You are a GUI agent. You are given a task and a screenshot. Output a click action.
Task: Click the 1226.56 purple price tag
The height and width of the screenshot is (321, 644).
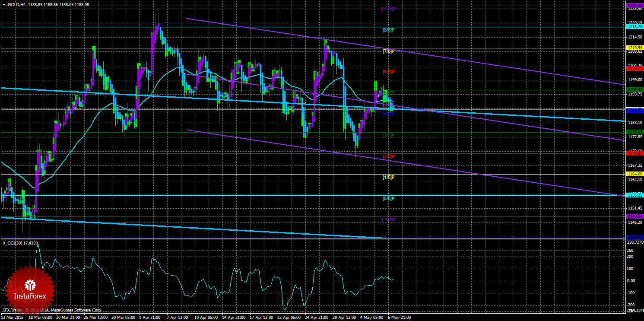[x=635, y=6]
